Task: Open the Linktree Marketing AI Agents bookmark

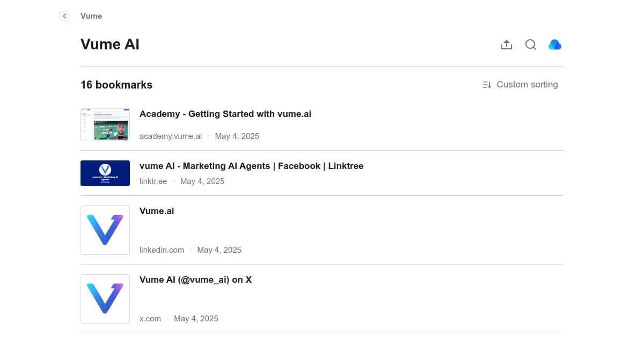Action: pyautogui.click(x=251, y=166)
